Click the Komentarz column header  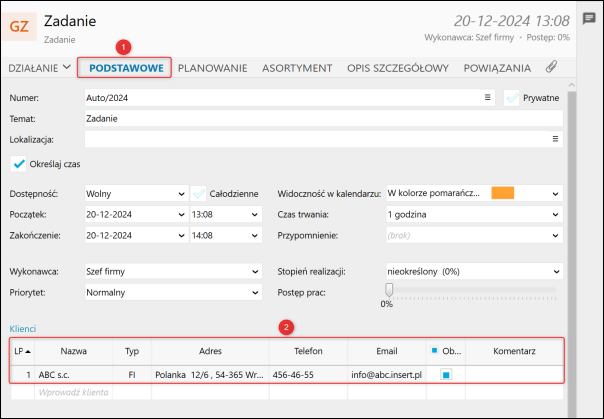(514, 351)
